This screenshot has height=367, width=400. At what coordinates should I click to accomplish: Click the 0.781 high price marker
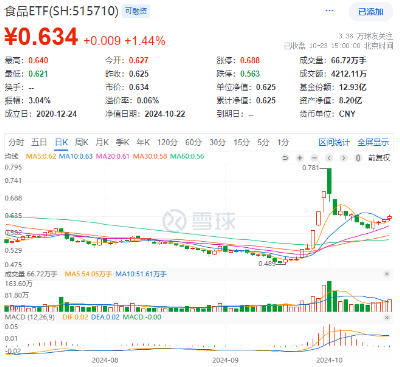310,168
